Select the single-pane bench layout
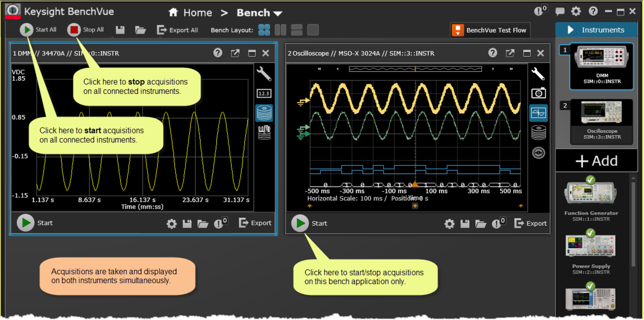The width and height of the screenshot is (644, 320). click(x=313, y=30)
